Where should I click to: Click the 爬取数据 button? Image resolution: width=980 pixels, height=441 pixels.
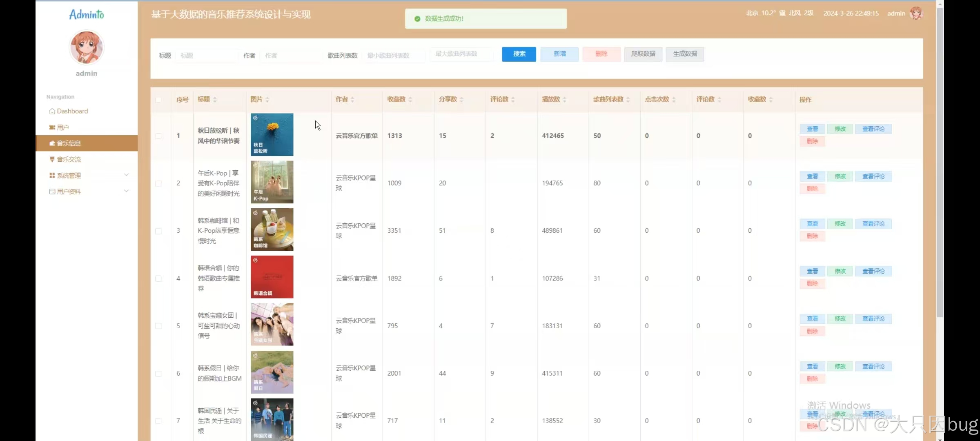[643, 54]
